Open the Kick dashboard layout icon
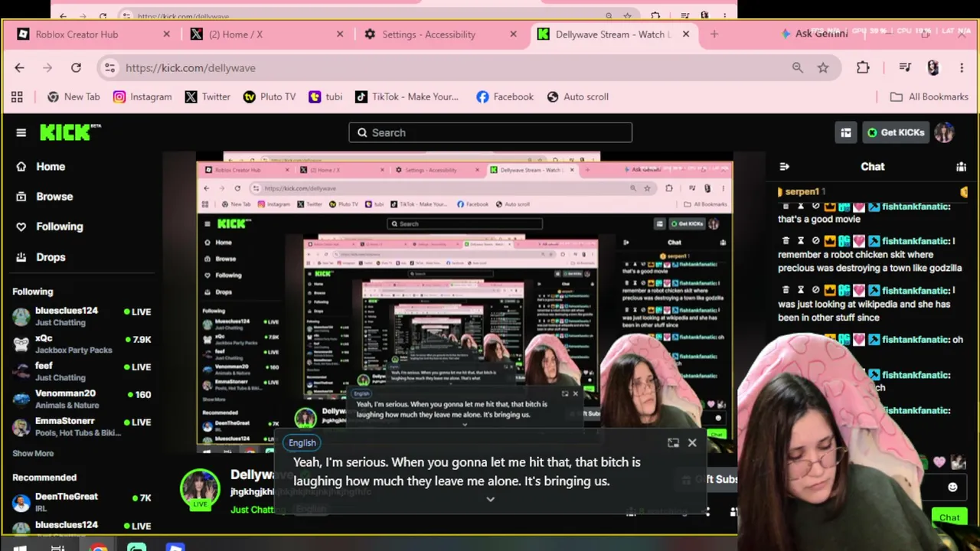This screenshot has height=551, width=980. (x=846, y=132)
